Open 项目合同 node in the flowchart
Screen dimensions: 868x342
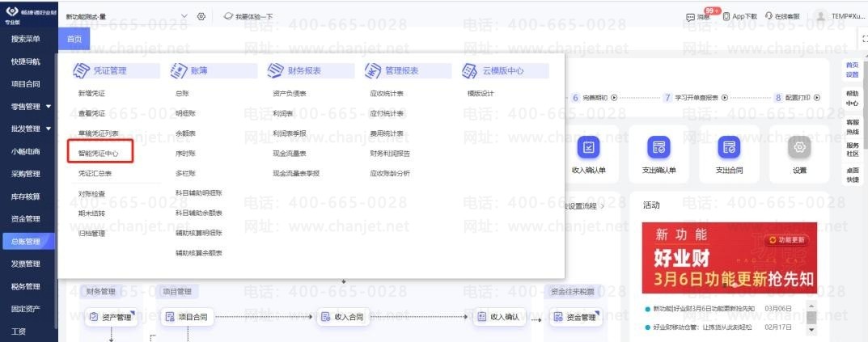[x=187, y=317]
